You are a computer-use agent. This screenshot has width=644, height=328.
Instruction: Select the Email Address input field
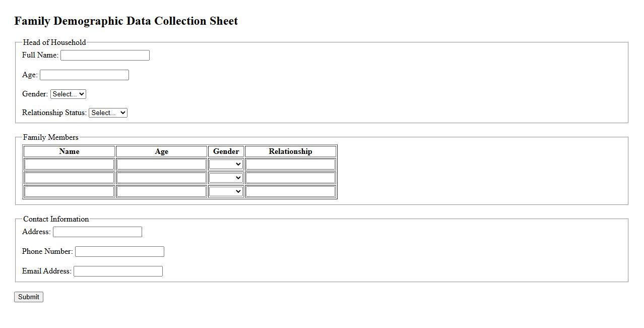click(x=118, y=271)
